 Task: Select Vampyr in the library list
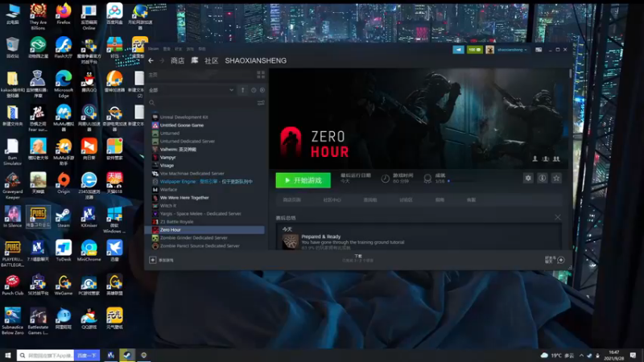[x=167, y=158]
